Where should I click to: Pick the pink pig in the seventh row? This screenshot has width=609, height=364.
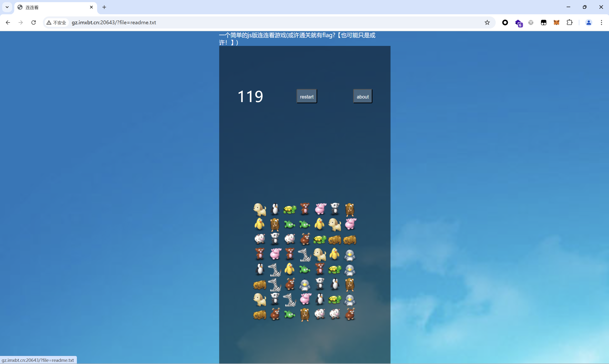[x=305, y=299]
